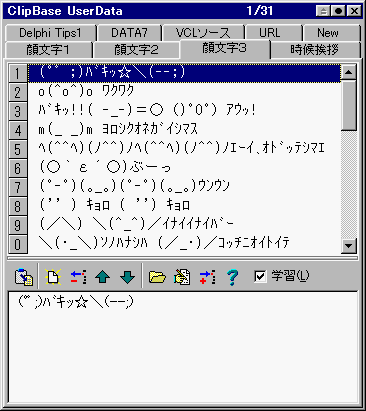The height and width of the screenshot is (411, 366).
Task: Click the edit document icon with pencil
Action: point(182,277)
